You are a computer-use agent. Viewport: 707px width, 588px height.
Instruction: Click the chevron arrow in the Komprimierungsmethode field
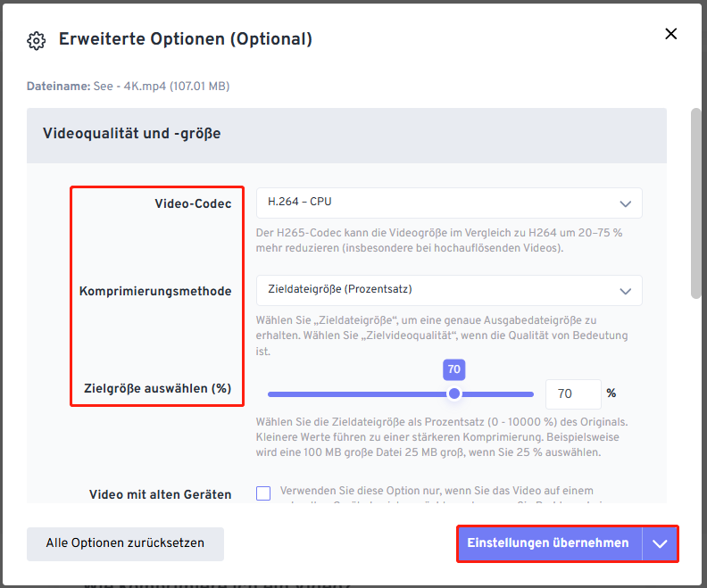[x=625, y=291]
